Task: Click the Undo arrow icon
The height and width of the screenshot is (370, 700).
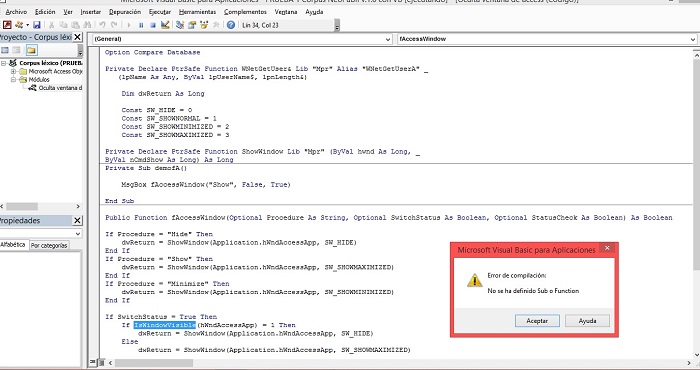Action: (103, 25)
